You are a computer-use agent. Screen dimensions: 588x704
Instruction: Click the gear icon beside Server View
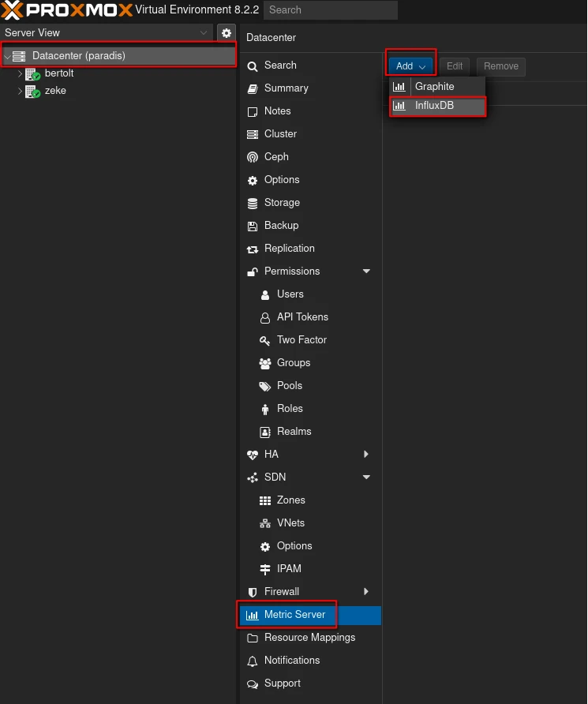[227, 33]
